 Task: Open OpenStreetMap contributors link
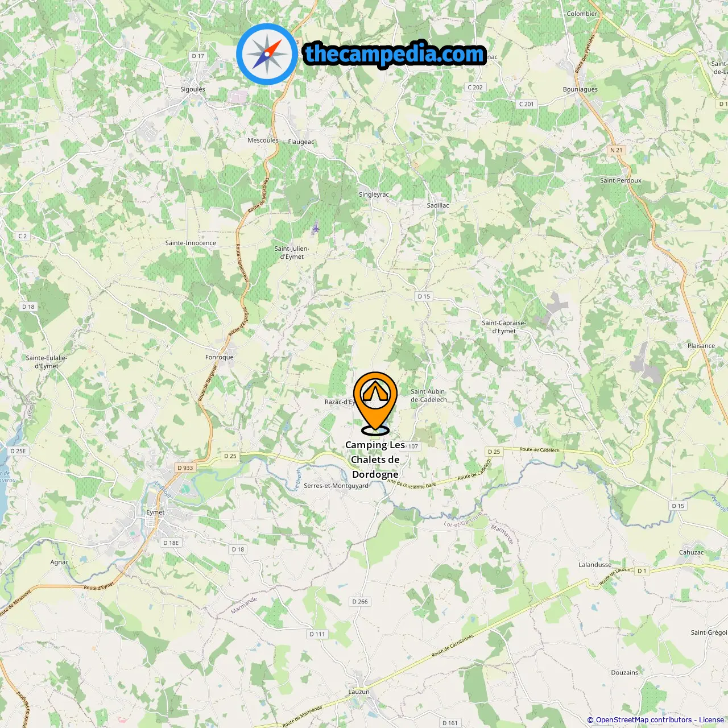[x=644, y=719]
